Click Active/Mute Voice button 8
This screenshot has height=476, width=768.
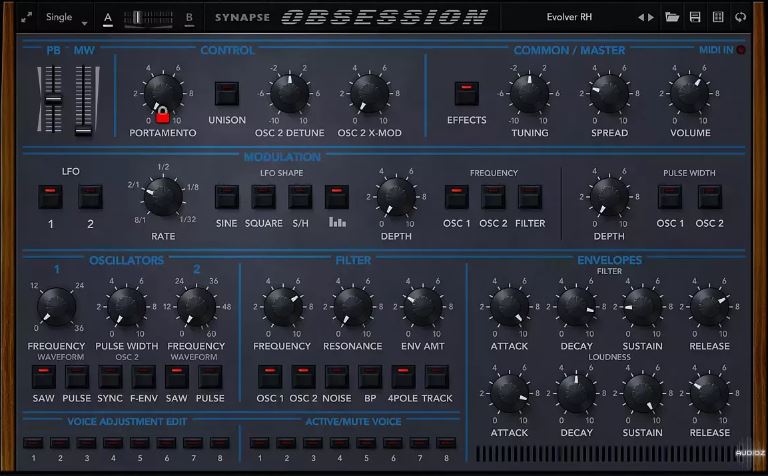click(x=446, y=443)
